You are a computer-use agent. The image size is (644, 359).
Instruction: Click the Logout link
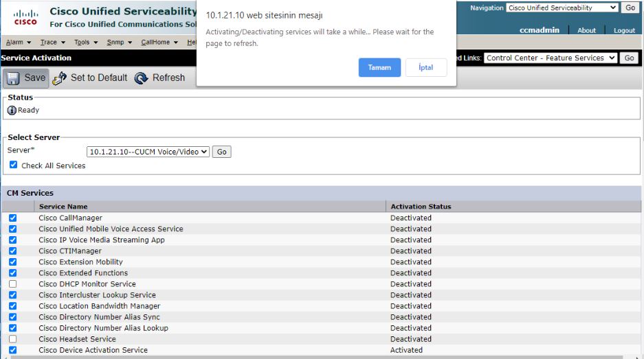[624, 30]
